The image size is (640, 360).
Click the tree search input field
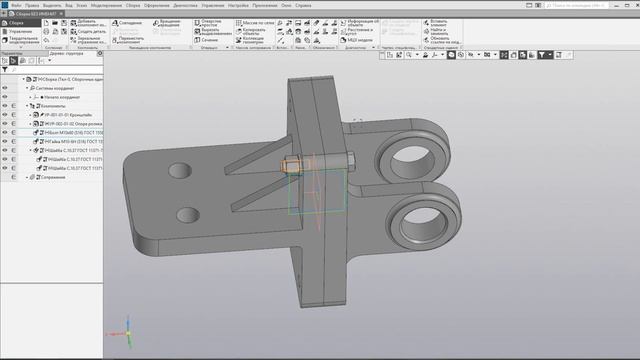(x=56, y=70)
